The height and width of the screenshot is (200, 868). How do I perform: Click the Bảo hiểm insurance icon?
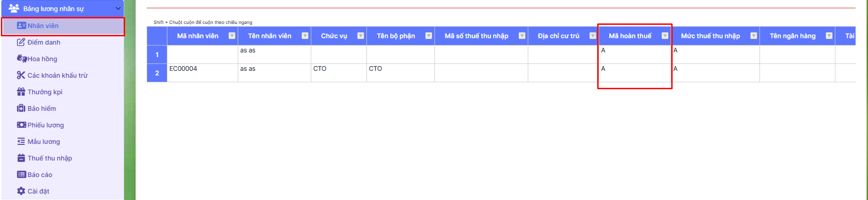point(21,109)
